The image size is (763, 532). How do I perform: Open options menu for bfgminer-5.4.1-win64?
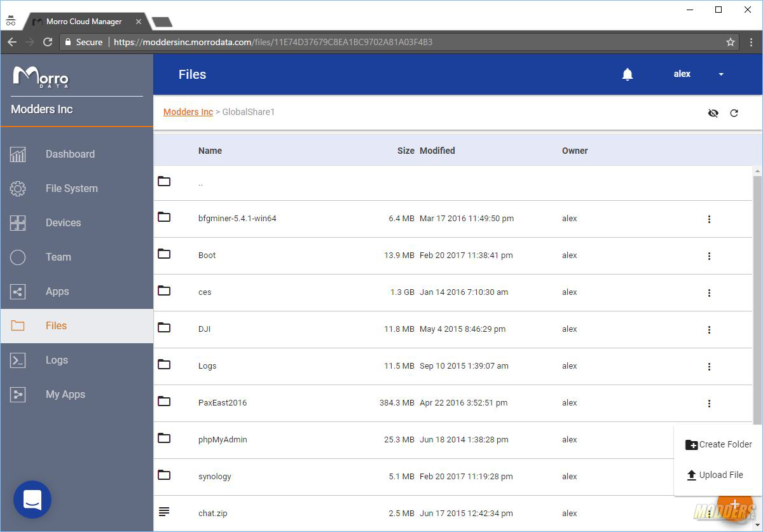[x=709, y=219]
